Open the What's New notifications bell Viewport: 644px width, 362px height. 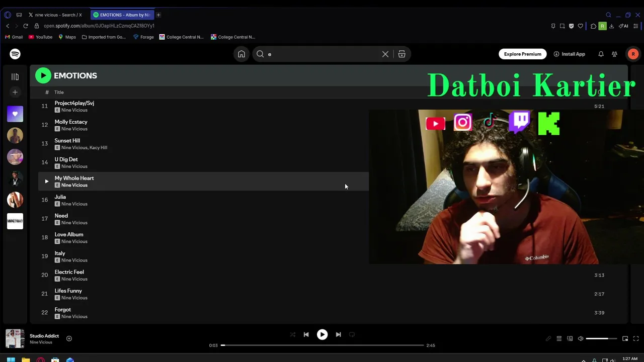click(x=601, y=54)
